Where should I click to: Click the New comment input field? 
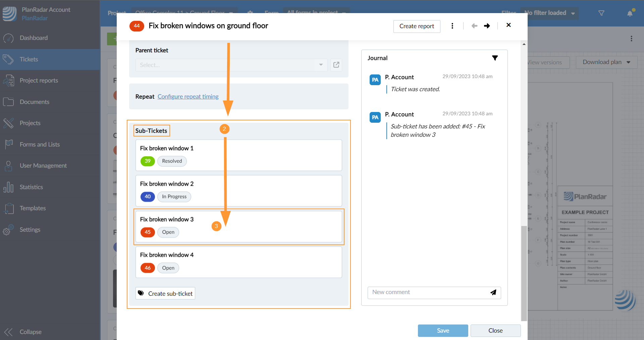pos(428,292)
